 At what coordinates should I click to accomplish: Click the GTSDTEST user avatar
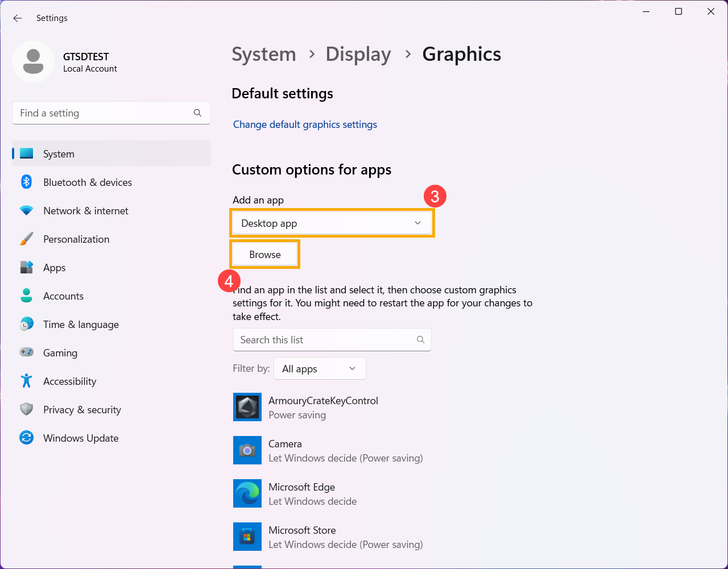[x=33, y=61]
